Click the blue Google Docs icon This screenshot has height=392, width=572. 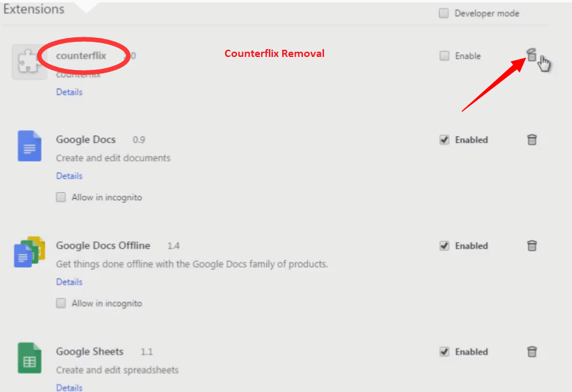(x=29, y=146)
